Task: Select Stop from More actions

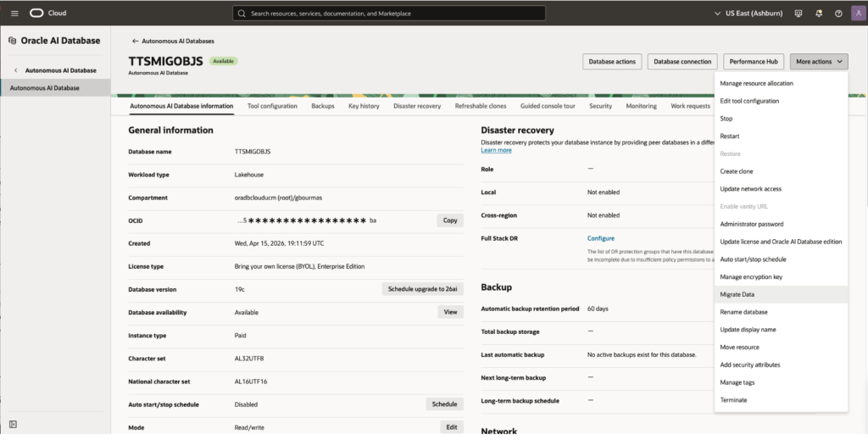Action: point(781,119)
